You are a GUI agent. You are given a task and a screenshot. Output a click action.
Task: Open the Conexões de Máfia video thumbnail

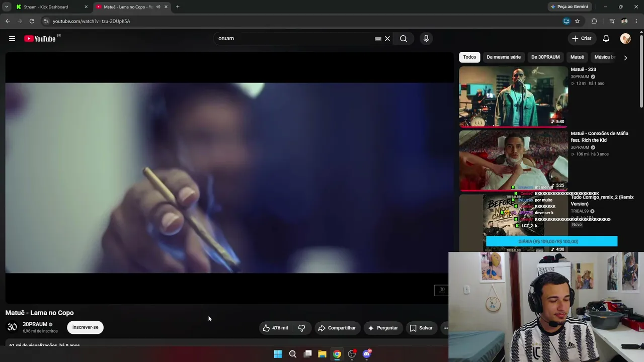point(513,160)
